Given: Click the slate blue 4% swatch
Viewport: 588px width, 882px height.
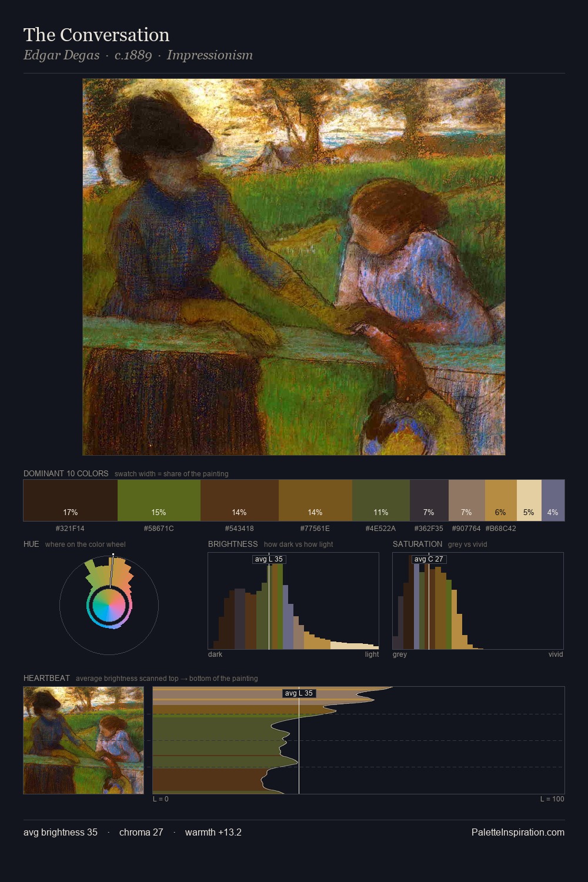Looking at the screenshot, I should click(553, 500).
